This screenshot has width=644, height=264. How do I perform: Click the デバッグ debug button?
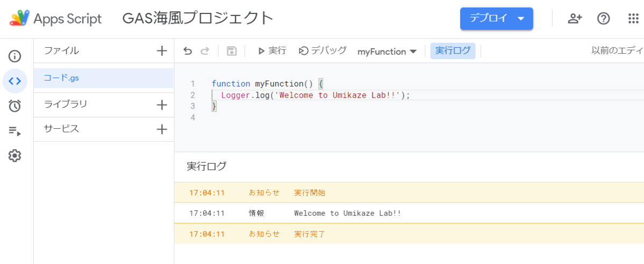point(323,51)
